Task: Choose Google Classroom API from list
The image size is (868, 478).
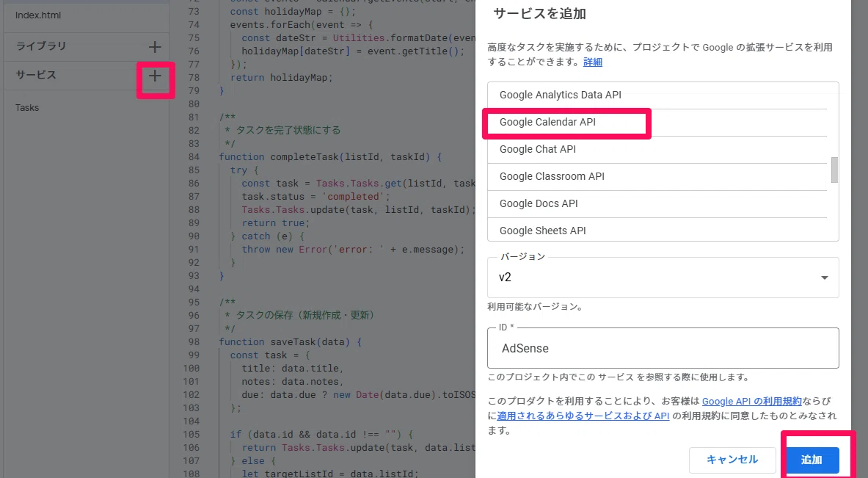Action: coord(657,177)
